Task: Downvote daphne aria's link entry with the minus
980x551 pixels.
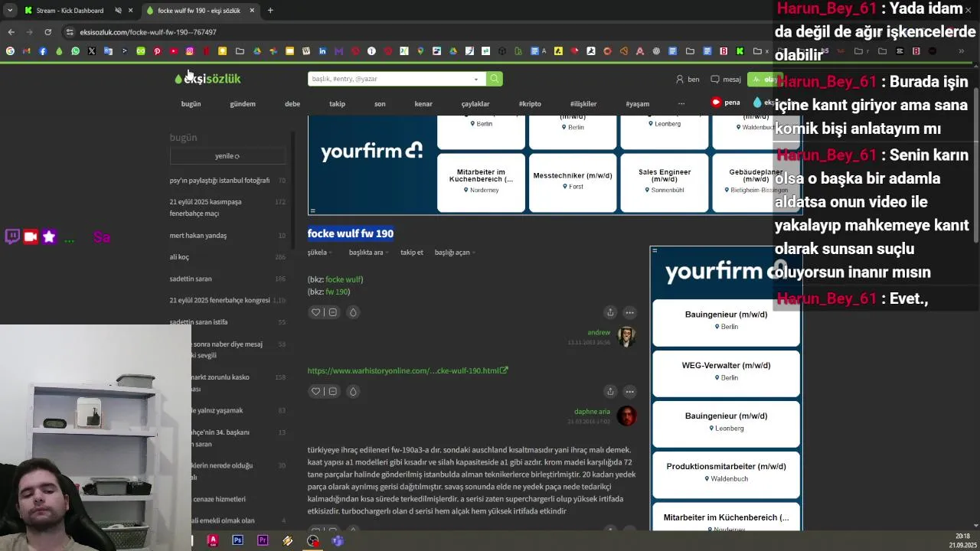Action: click(x=333, y=391)
